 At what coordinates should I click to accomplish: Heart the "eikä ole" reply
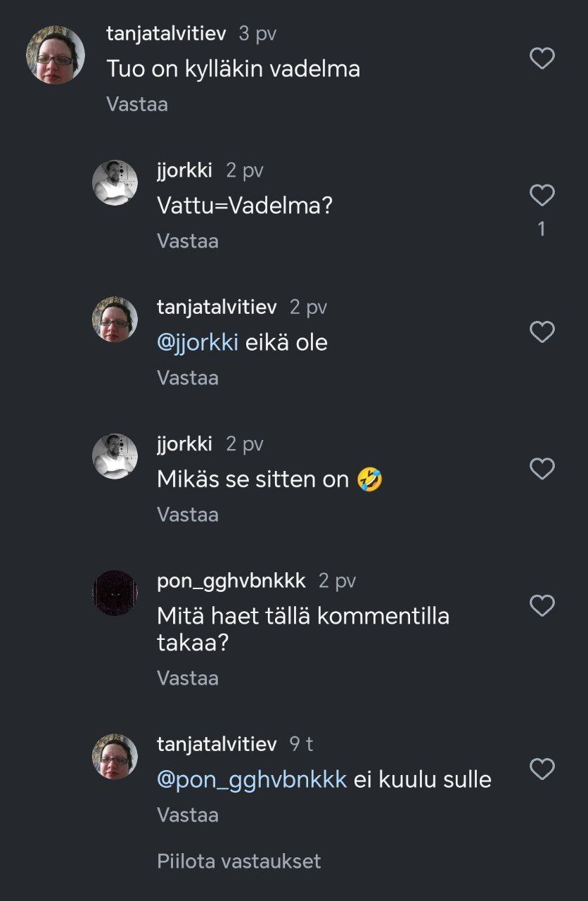point(542,332)
